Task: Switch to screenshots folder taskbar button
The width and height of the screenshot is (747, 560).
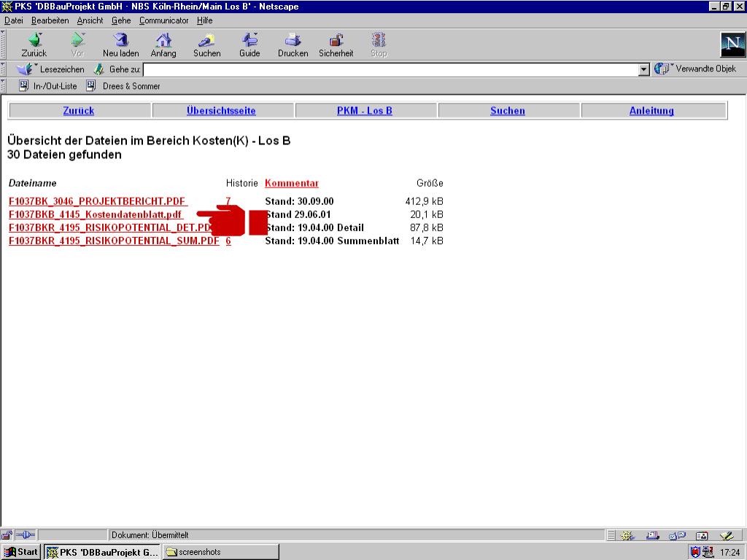Action: pos(220,553)
